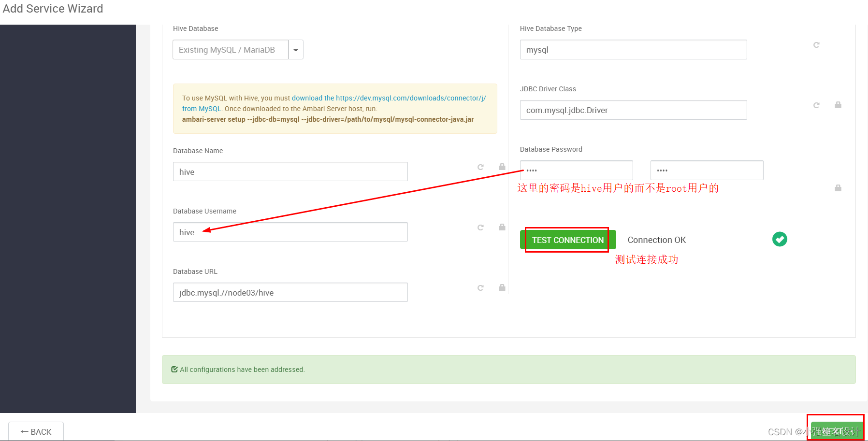Screen dimensions: 868x441
Task: Click the Database Name lock icon
Action: click(502, 167)
